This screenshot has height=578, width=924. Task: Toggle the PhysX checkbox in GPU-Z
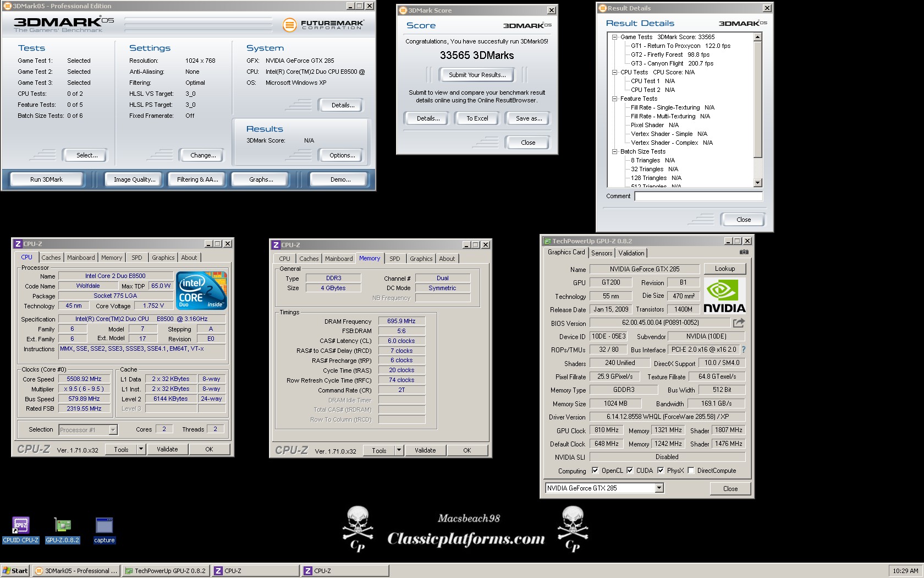[661, 471]
